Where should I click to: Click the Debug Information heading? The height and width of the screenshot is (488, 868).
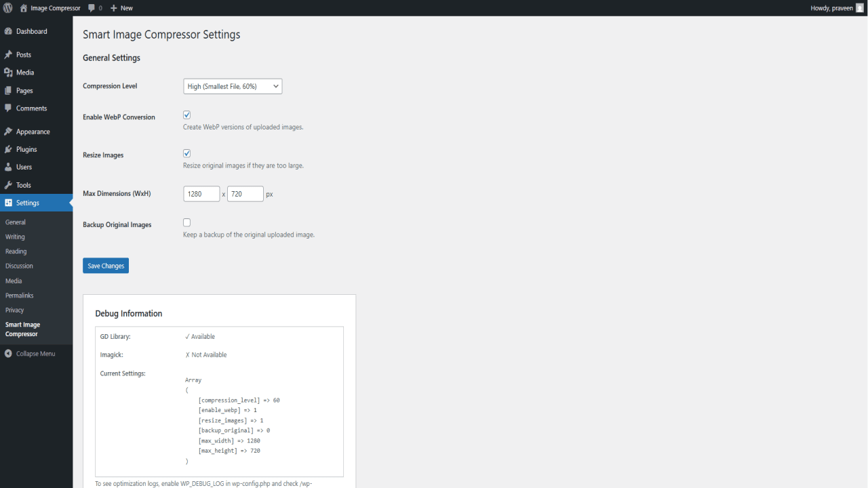tap(129, 314)
